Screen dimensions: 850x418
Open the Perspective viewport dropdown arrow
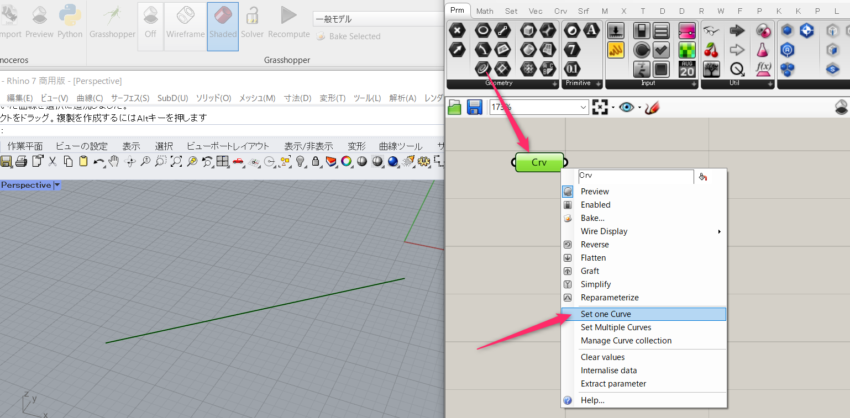(57, 185)
